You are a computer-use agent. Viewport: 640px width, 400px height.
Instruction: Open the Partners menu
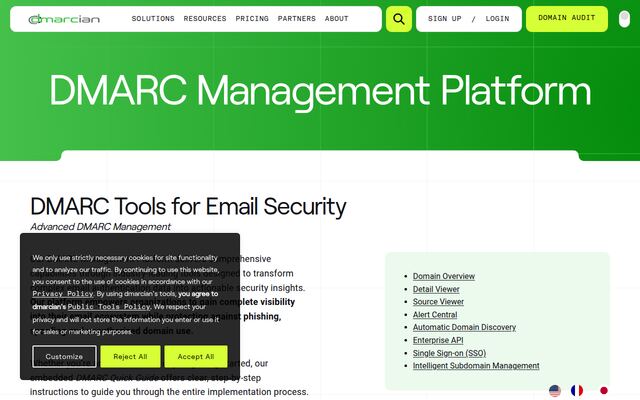297,19
